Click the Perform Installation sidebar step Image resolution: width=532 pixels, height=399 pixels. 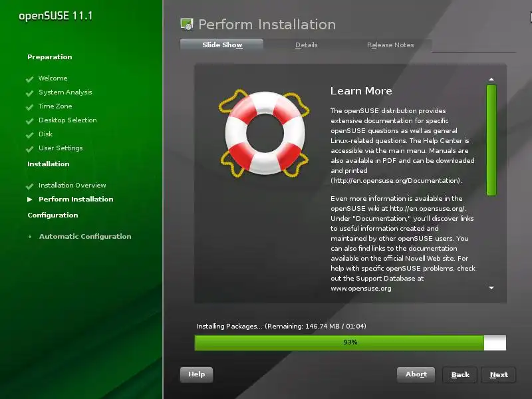(76, 199)
